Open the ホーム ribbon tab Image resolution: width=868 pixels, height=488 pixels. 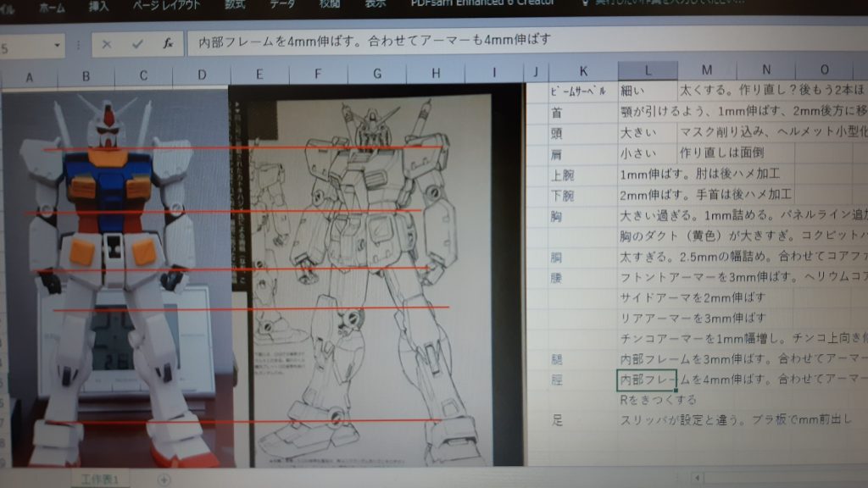(52, 4)
